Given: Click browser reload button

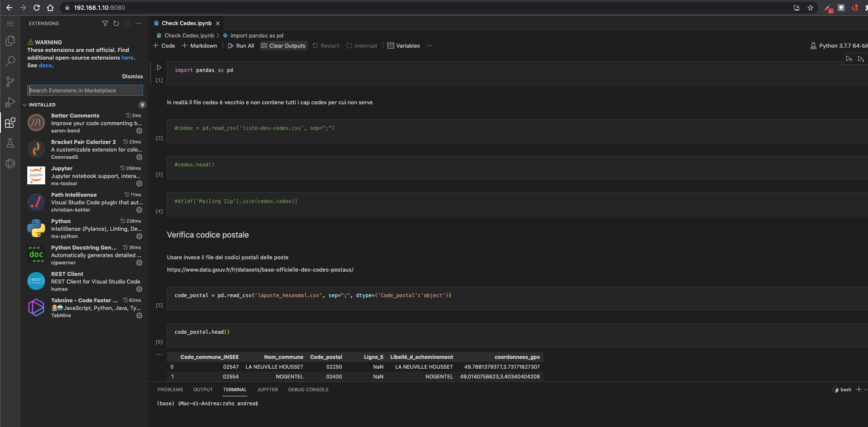Looking at the screenshot, I should tap(37, 8).
